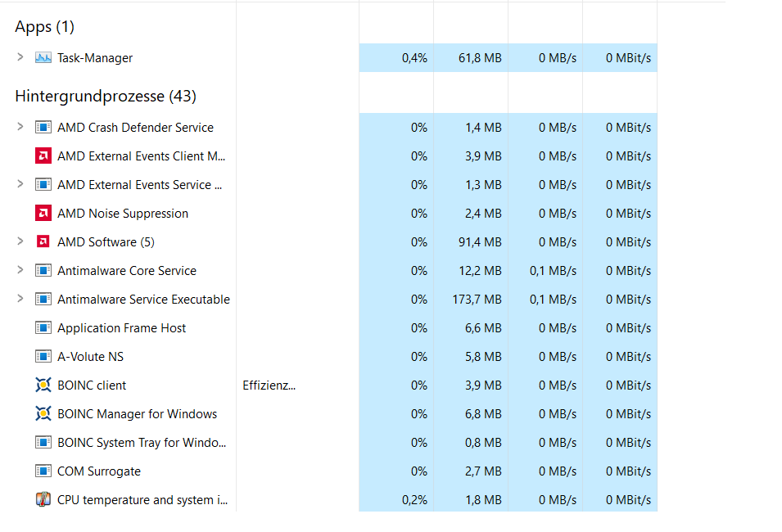Expand Antimalware Service Executable row
Viewport: 782px width, 532px height.
click(x=20, y=299)
